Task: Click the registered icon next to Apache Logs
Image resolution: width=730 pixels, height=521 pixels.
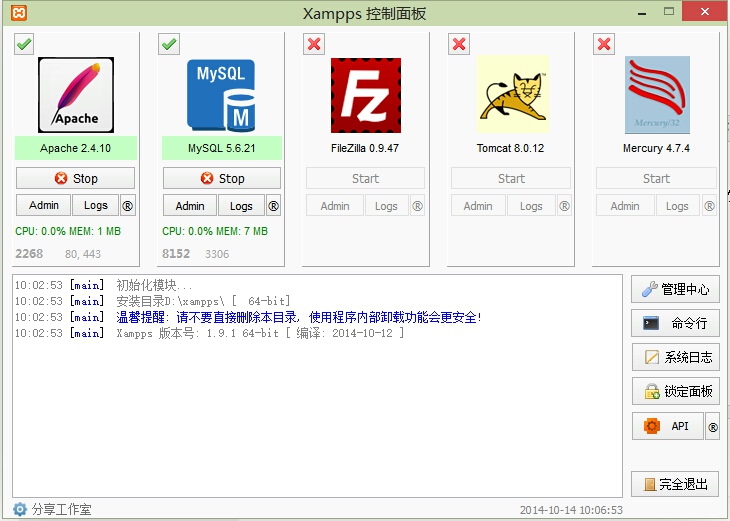Action: [128, 205]
